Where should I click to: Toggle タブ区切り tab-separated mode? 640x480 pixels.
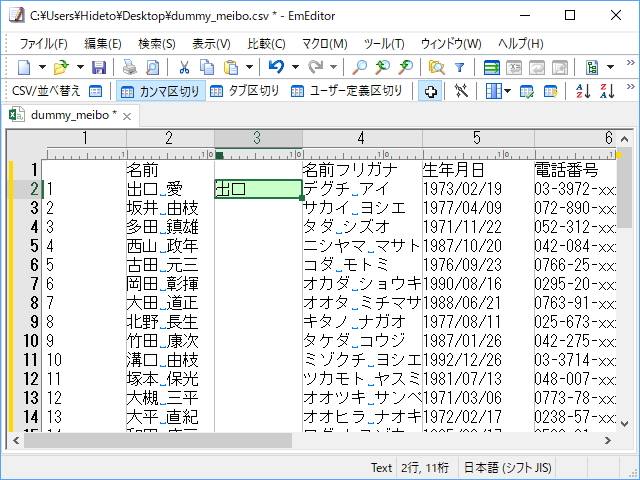(245, 91)
